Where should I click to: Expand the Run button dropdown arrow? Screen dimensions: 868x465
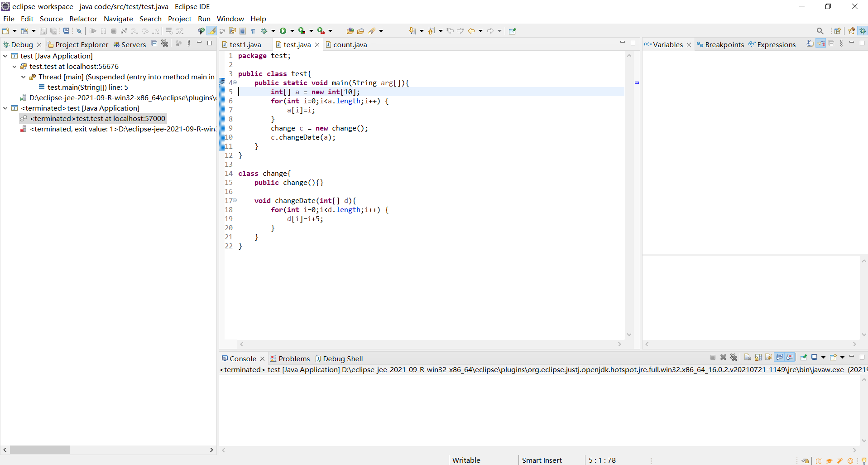coord(292,31)
